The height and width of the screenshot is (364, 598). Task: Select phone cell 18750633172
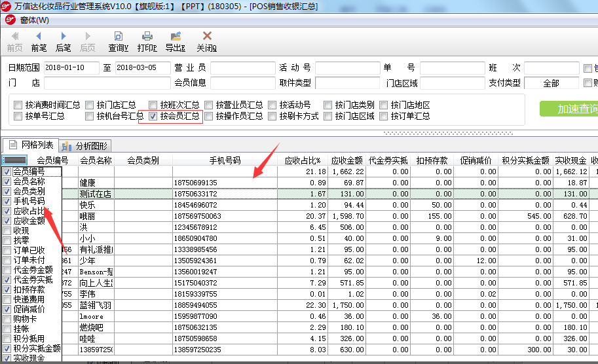tap(225, 194)
